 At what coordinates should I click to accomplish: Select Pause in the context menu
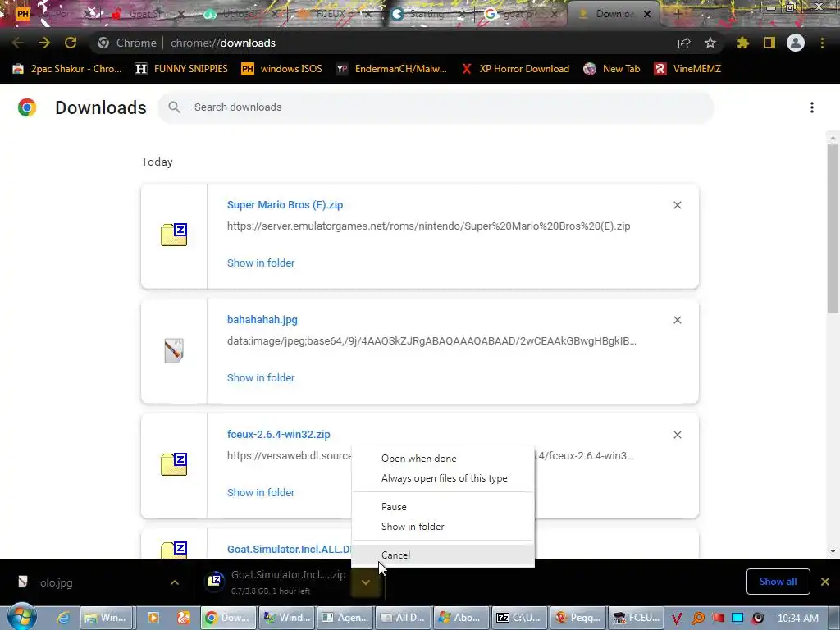[x=442, y=507]
